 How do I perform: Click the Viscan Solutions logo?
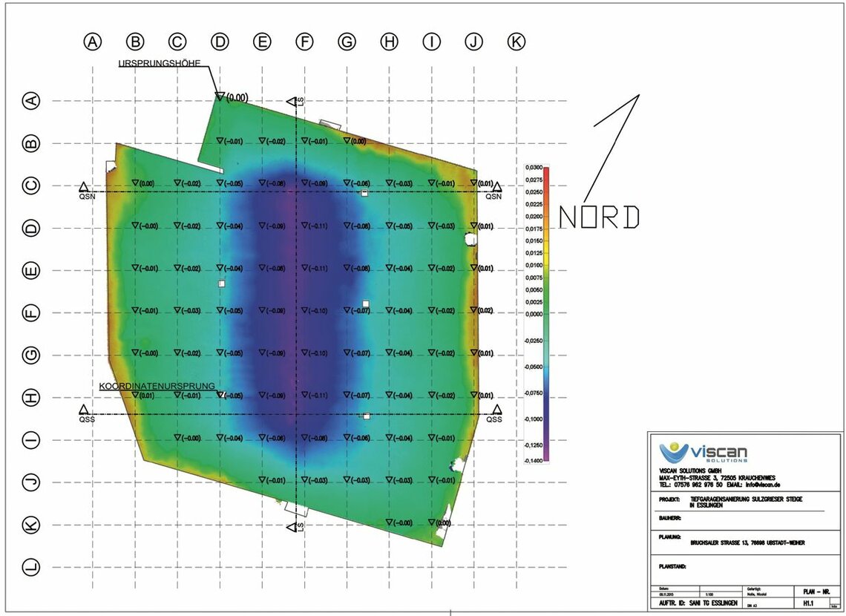[703, 451]
